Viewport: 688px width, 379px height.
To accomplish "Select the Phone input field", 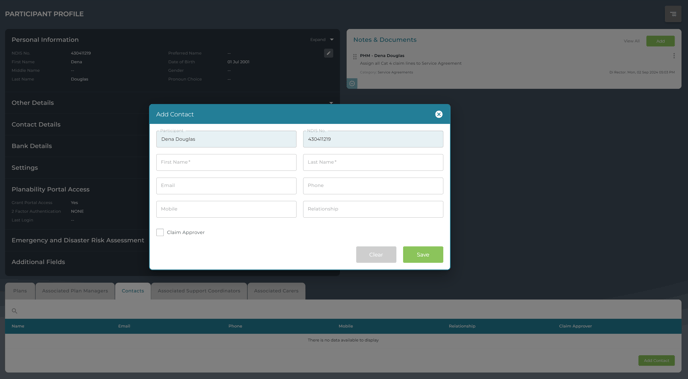I will [x=373, y=186].
